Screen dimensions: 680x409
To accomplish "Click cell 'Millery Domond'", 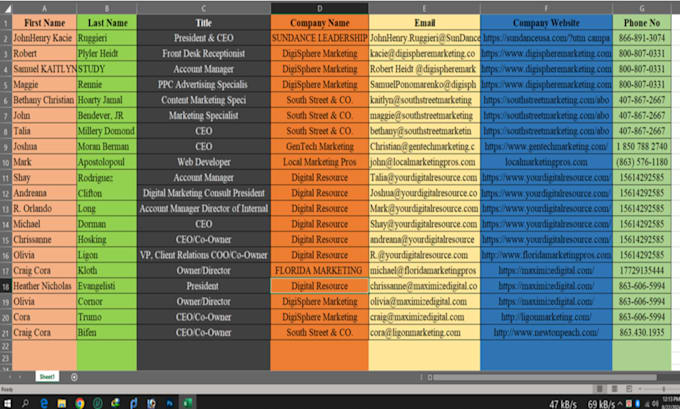I will (107, 131).
